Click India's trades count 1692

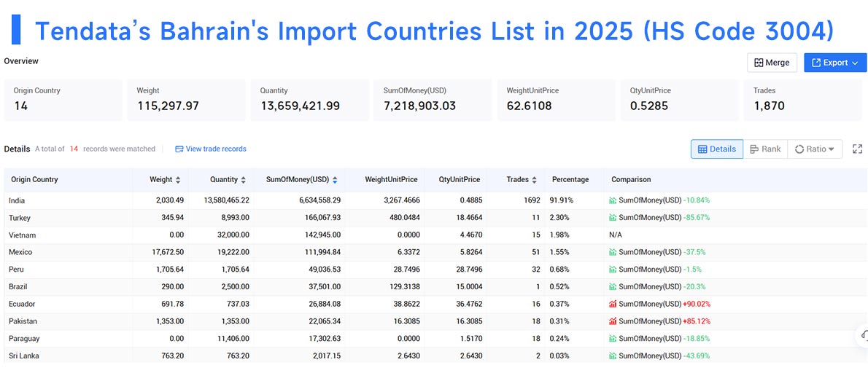[532, 200]
